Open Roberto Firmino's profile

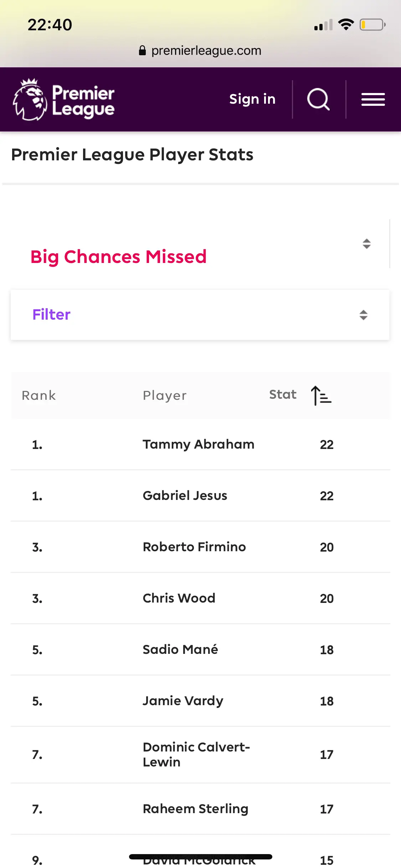(194, 547)
